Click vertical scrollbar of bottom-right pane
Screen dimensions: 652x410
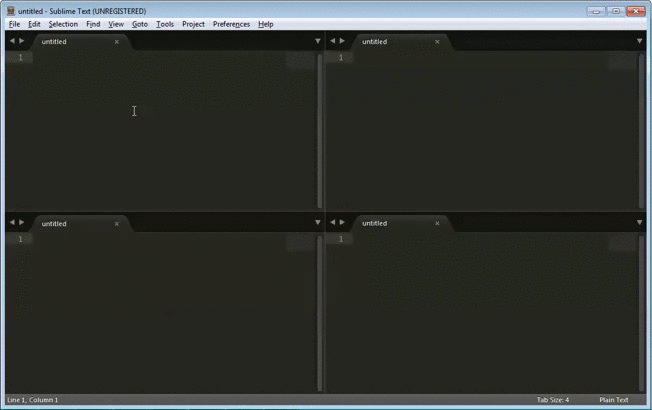click(x=642, y=314)
